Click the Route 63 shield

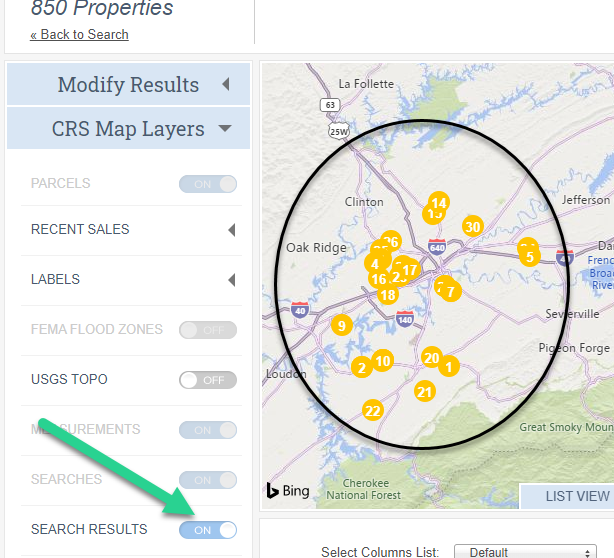[x=330, y=105]
